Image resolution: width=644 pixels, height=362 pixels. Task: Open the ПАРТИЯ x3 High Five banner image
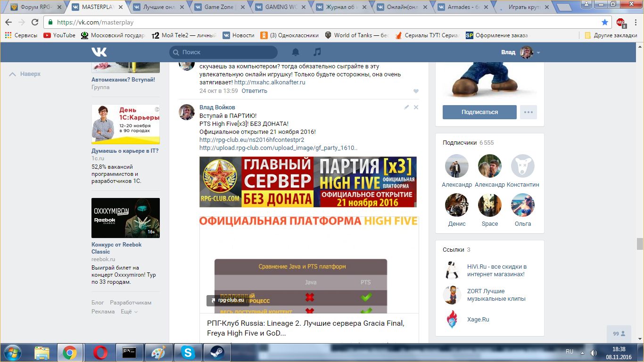tap(308, 182)
